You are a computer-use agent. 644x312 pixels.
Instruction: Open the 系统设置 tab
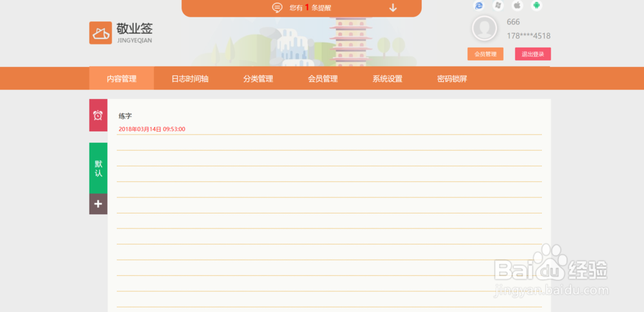(387, 79)
